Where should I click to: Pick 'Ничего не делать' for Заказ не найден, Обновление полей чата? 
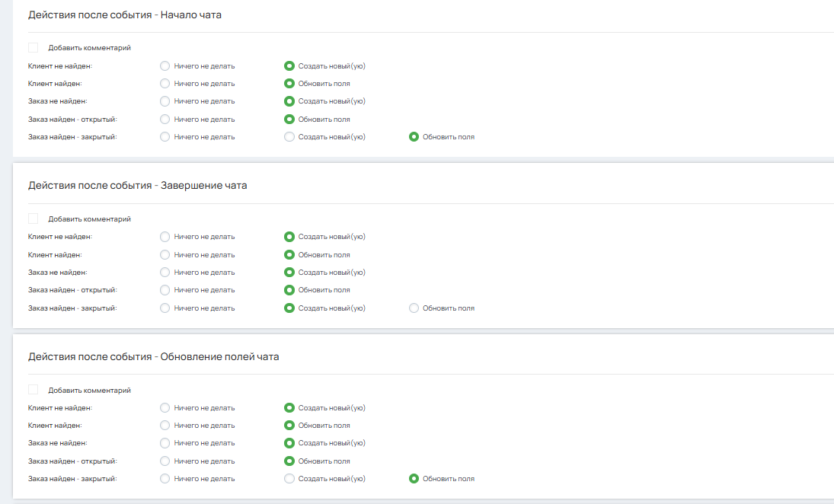click(165, 443)
